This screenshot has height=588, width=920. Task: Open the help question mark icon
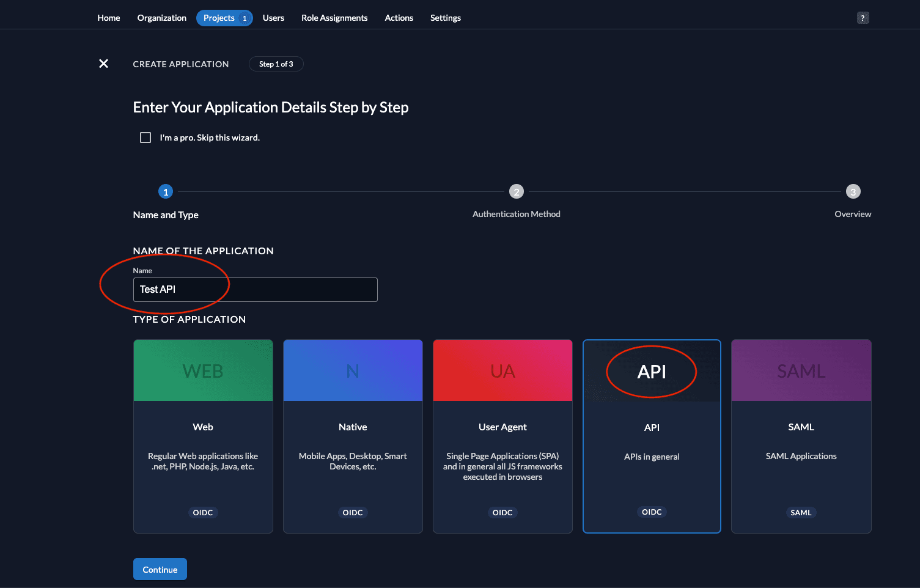[x=863, y=18]
